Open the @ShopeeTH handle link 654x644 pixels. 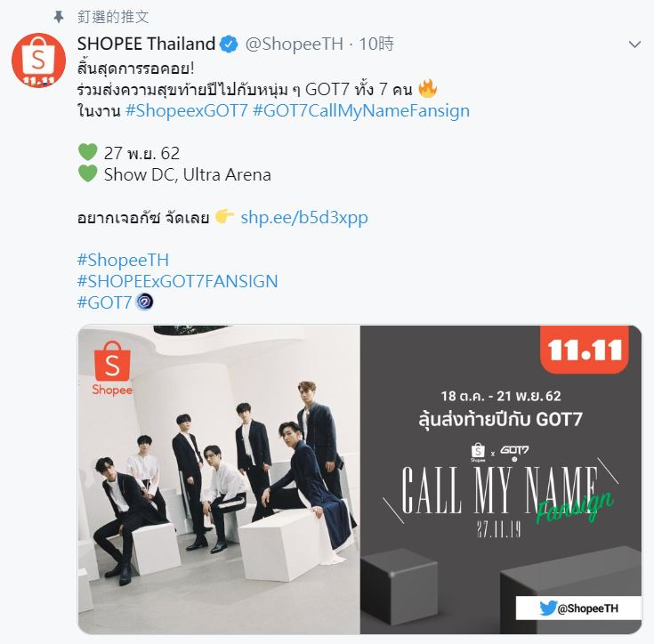pyautogui.click(x=294, y=44)
